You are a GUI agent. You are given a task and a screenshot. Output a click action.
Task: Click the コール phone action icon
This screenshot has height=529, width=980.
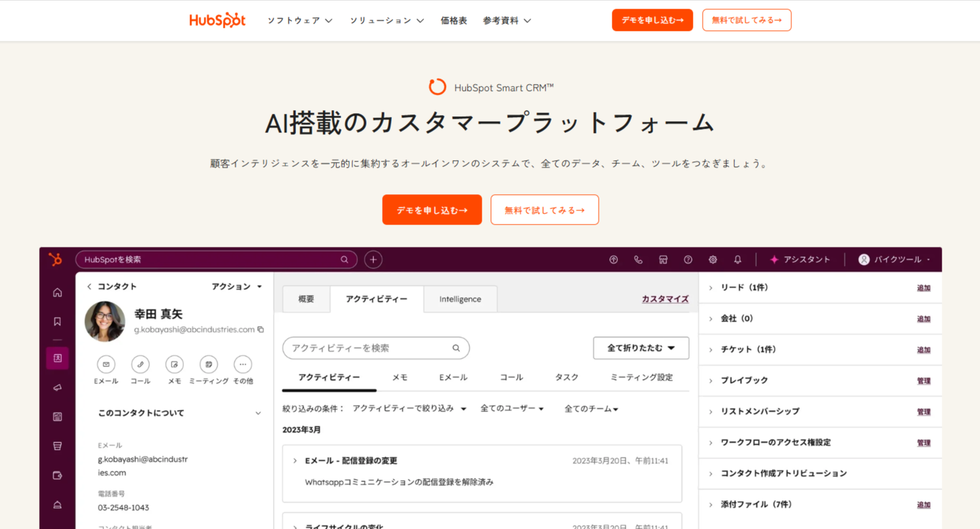click(x=141, y=364)
